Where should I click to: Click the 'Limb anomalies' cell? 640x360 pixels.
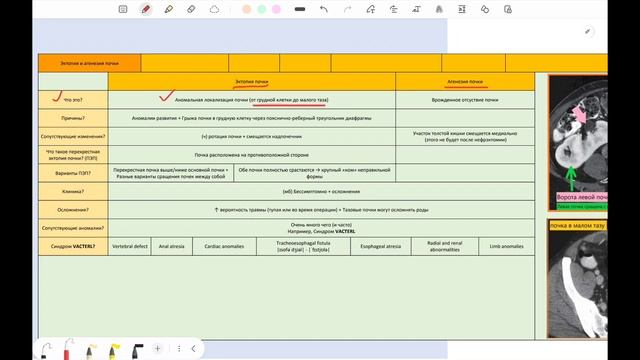click(x=507, y=247)
